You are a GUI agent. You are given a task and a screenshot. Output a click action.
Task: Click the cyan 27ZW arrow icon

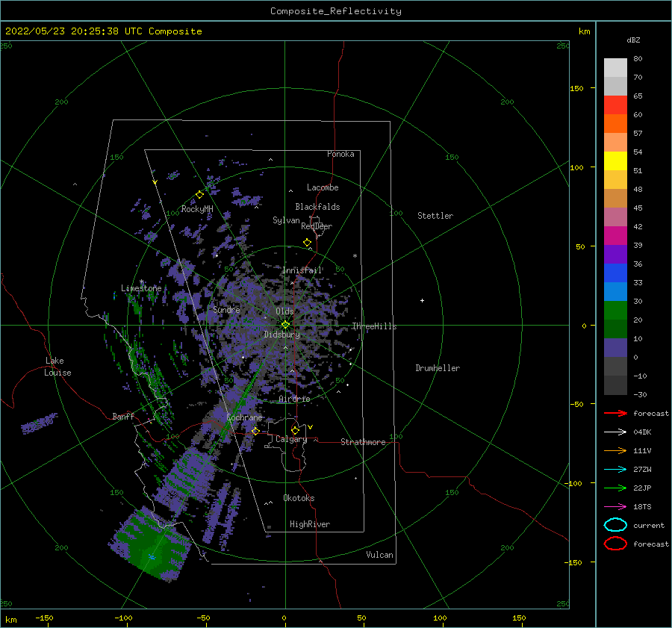pos(615,470)
